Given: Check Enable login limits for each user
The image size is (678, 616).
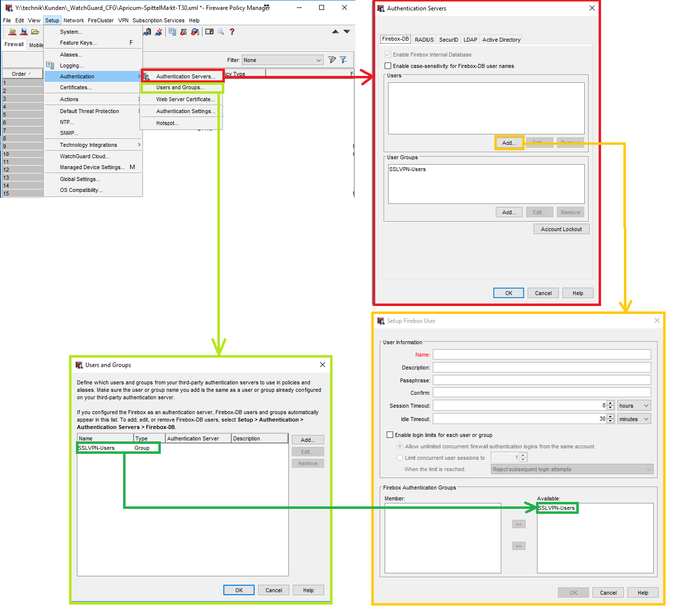Looking at the screenshot, I should pyautogui.click(x=390, y=435).
